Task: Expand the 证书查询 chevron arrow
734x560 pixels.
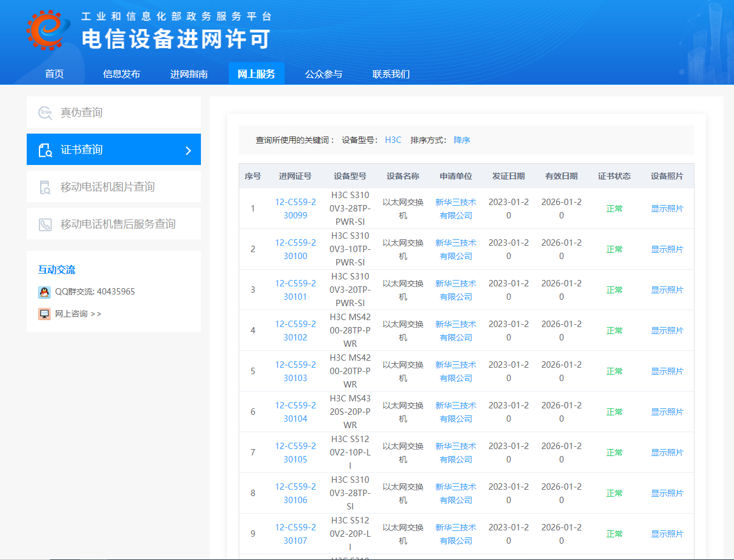Action: (x=188, y=150)
